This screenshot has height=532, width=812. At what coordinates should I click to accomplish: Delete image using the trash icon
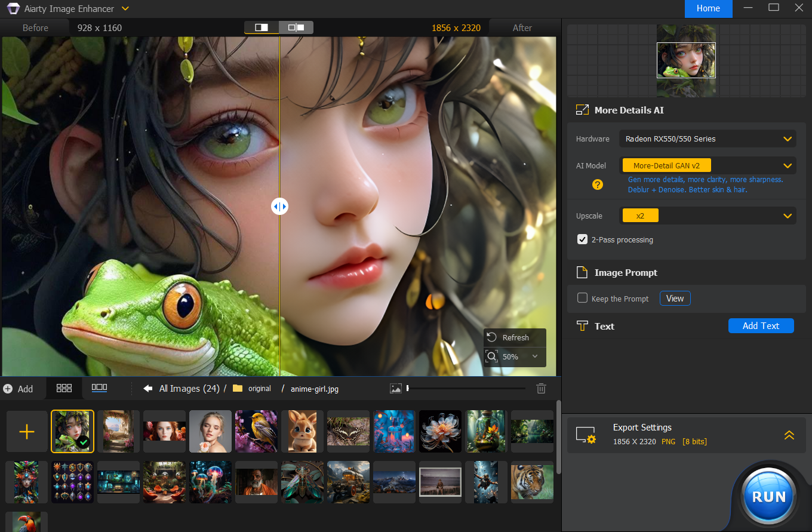541,388
